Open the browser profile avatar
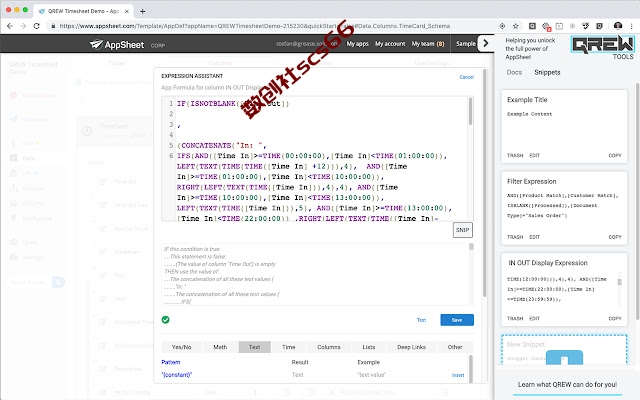This screenshot has width=640, height=400. click(618, 26)
